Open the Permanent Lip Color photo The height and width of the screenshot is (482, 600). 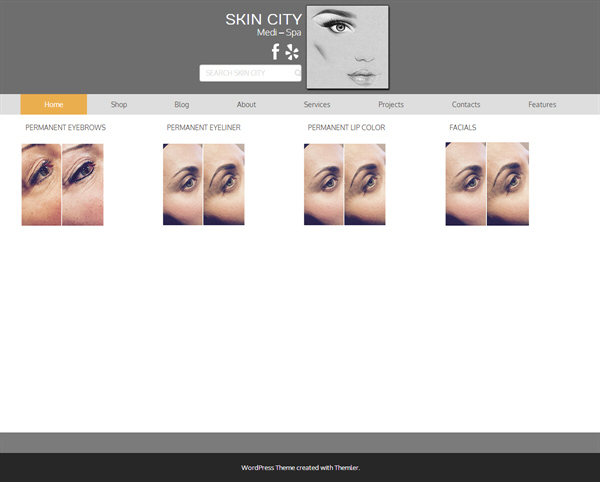click(345, 184)
